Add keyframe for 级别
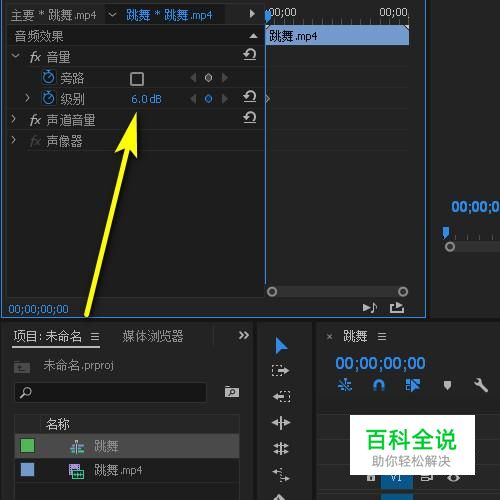This screenshot has height=500, width=500. pyautogui.click(x=208, y=99)
